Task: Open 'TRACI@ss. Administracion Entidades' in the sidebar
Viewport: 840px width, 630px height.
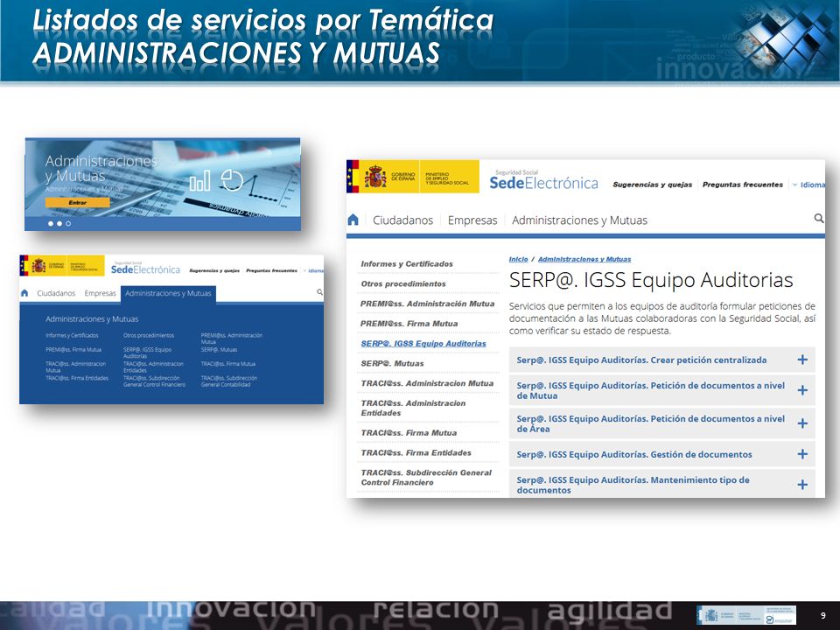Action: [413, 408]
